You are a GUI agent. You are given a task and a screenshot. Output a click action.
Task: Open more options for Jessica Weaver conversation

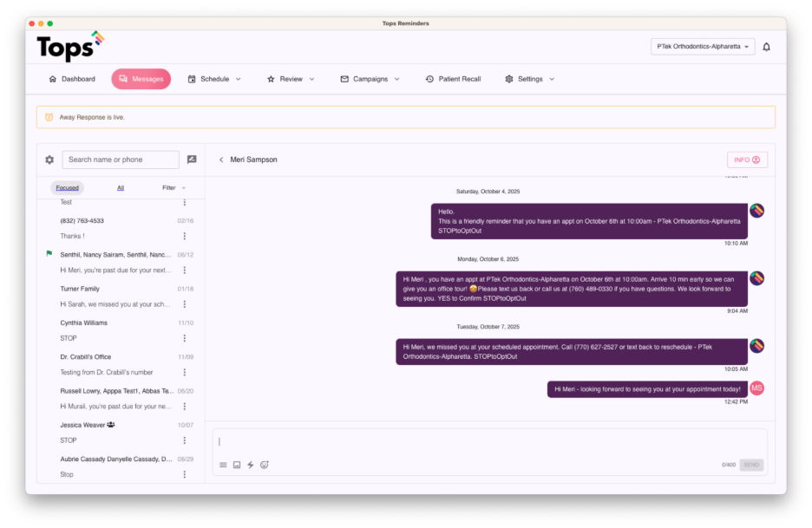[x=185, y=440]
